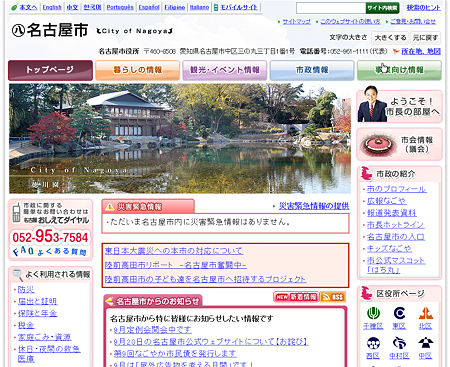
Task: Open the 検索のヒント link
Action: (x=423, y=7)
